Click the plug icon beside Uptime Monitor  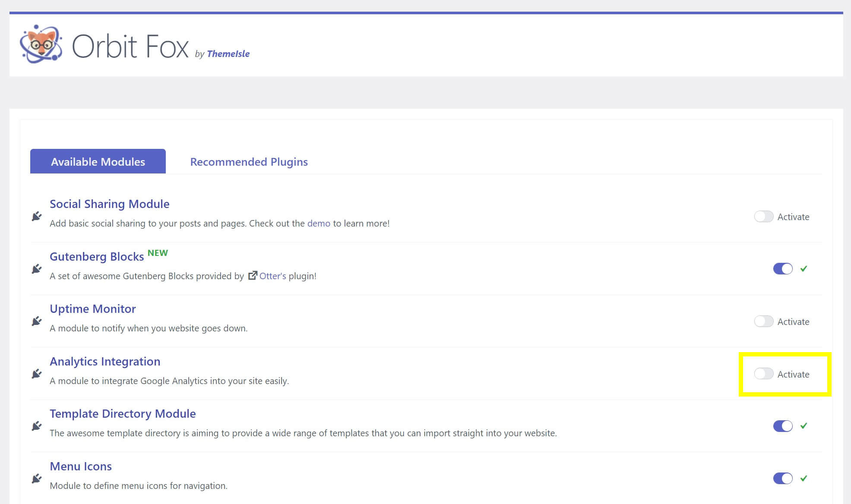[37, 321]
